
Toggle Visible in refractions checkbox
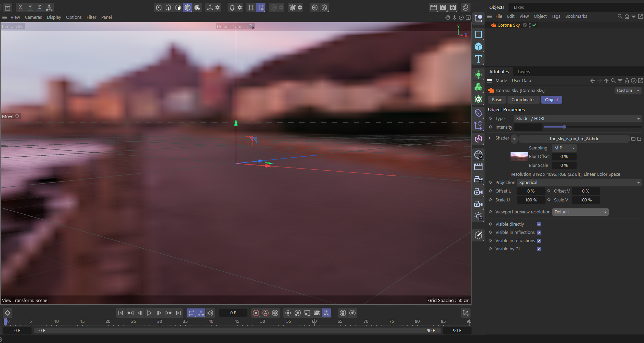click(x=539, y=240)
